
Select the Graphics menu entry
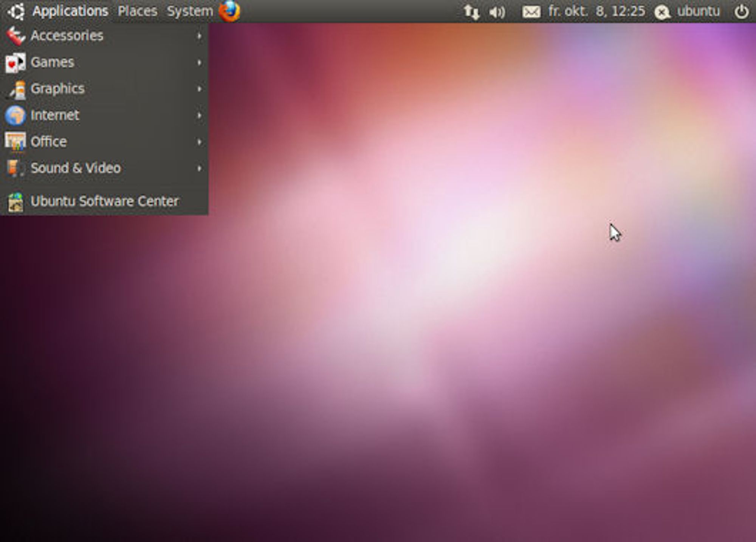104,89
